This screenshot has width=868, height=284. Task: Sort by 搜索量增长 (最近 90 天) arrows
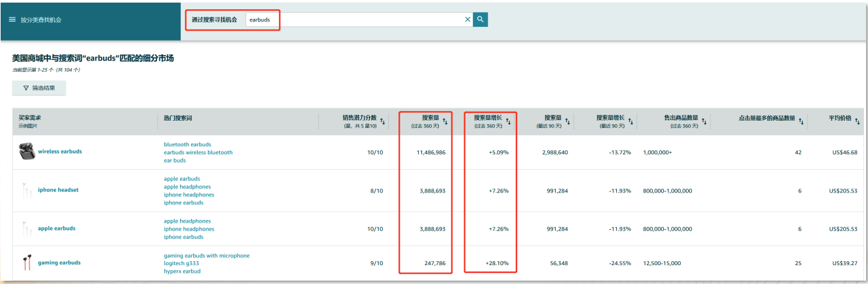point(631,121)
